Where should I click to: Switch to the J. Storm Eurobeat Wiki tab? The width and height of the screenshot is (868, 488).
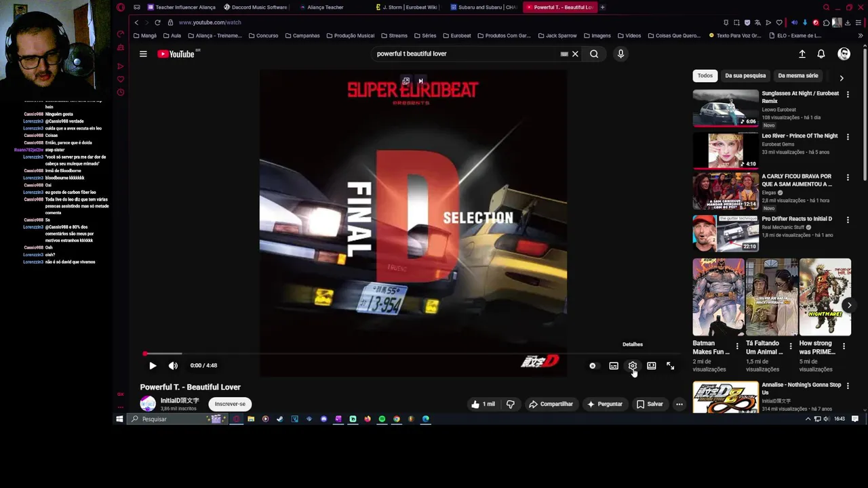pos(408,7)
